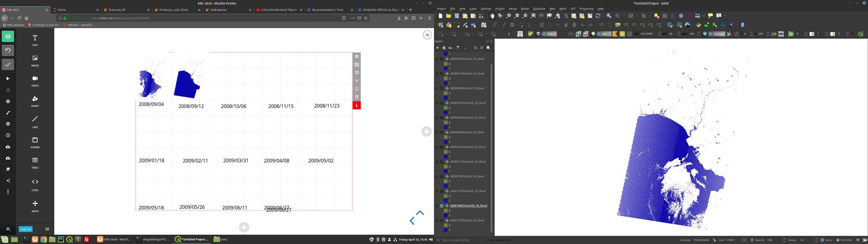This screenshot has height=244, width=868.
Task: Collapse the 20090502l7etm202_34_flood layer tree
Action: coord(437,118)
